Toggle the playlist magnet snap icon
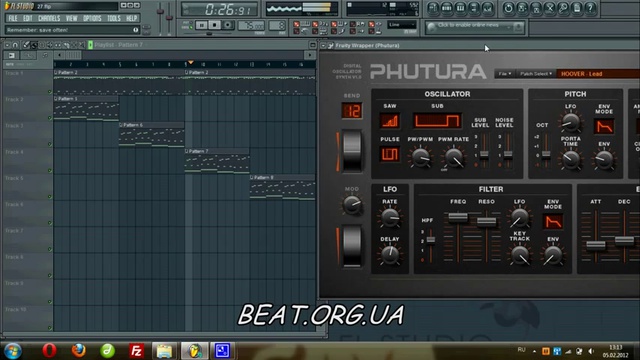The width and height of the screenshot is (640, 360). pyautogui.click(x=15, y=45)
